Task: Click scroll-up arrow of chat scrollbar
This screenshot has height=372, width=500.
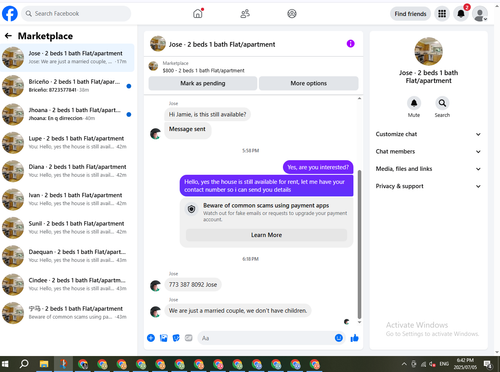Action: (359, 98)
